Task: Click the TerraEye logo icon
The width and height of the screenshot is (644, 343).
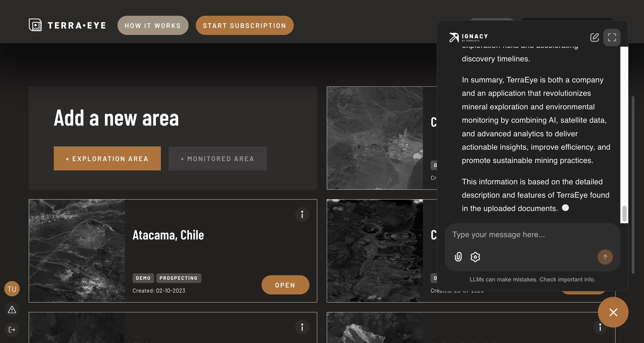Action: pos(35,25)
